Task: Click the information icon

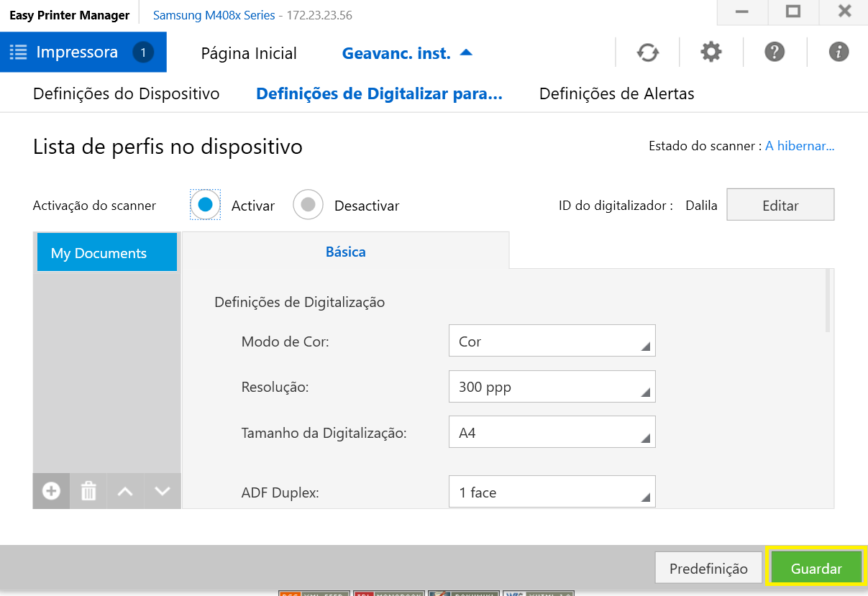Action: (x=839, y=52)
